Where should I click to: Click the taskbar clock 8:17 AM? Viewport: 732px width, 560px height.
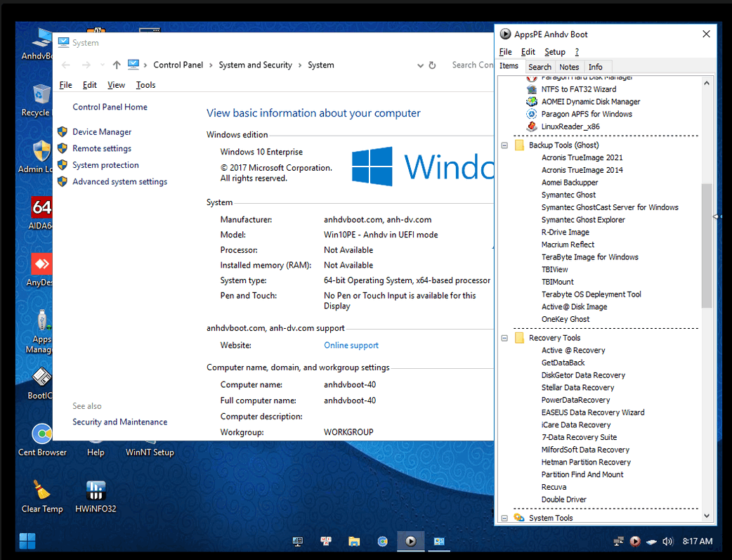coord(698,541)
